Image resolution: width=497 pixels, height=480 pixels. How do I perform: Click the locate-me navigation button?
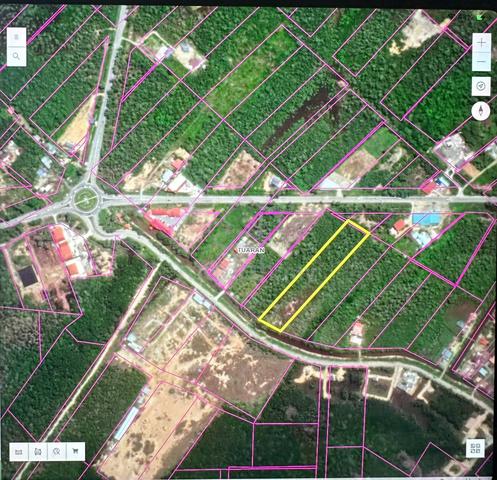481,86
